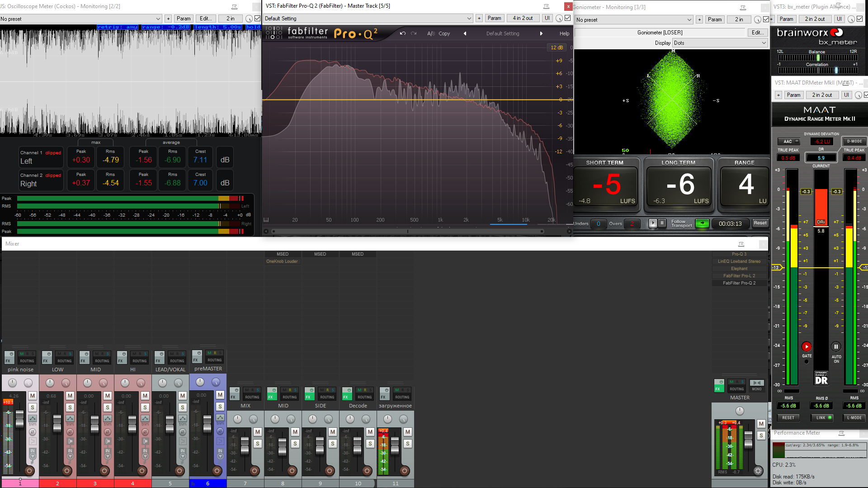Solo the LOW track
Screen dimensions: 868x488
[70, 407]
